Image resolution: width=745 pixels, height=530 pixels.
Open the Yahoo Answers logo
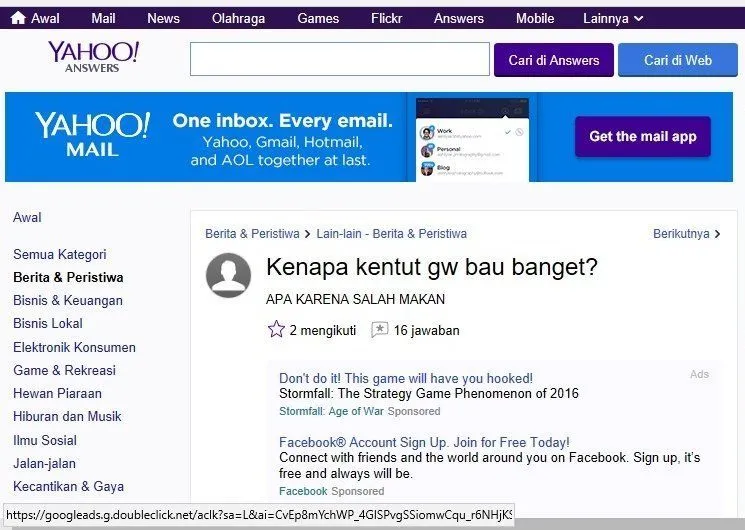click(x=94, y=57)
